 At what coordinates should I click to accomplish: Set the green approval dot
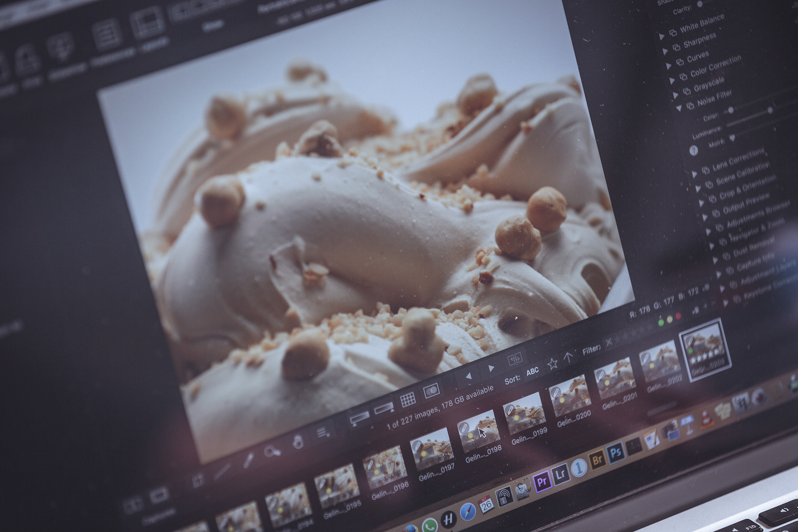[x=661, y=323]
